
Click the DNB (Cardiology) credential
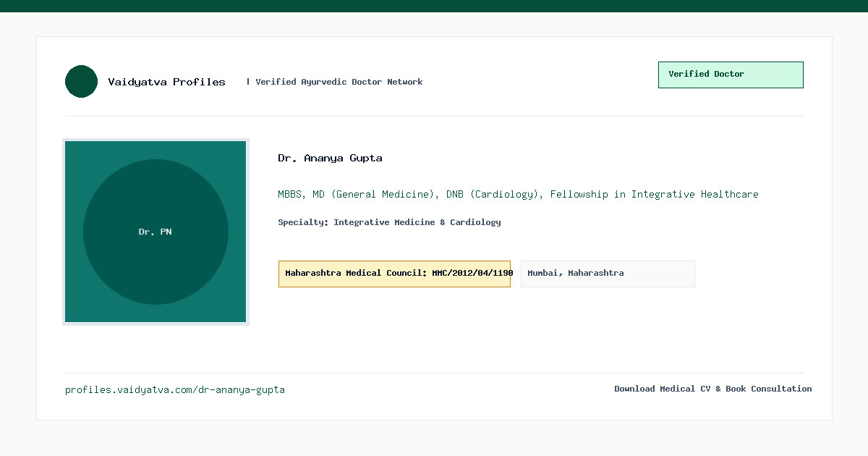pyautogui.click(x=492, y=194)
